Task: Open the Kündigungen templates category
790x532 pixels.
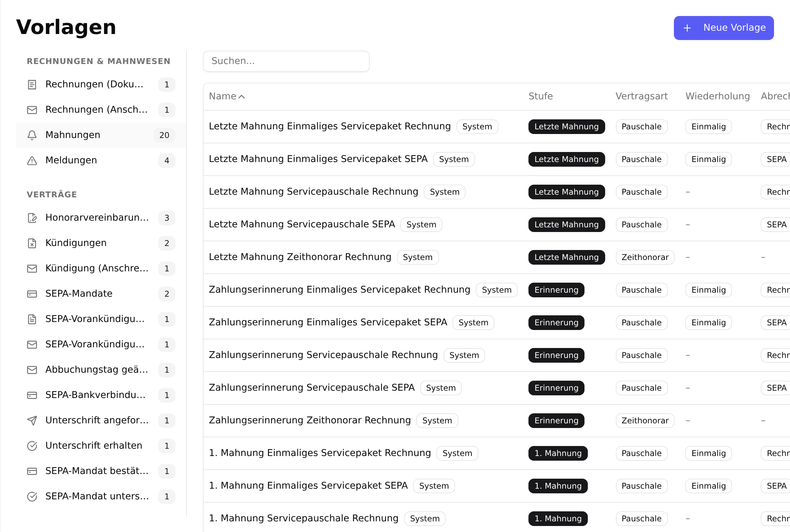Action: [101, 243]
